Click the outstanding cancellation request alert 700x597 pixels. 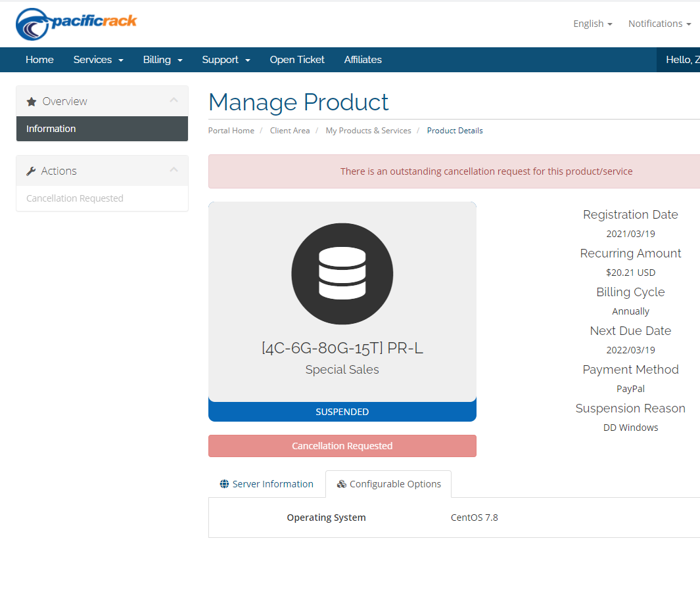coord(454,171)
